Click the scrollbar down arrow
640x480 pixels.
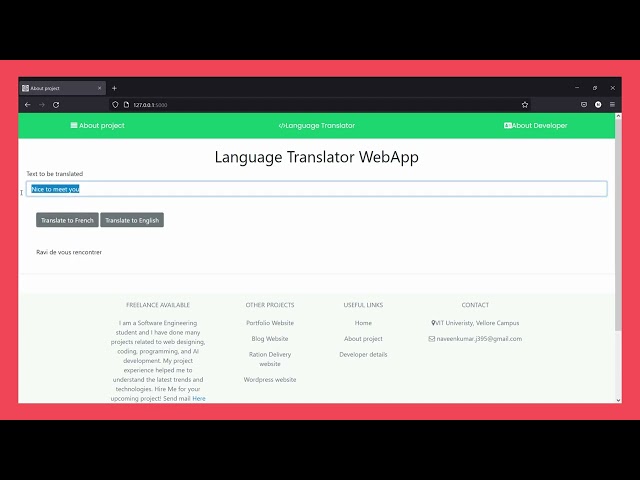pyautogui.click(x=618, y=400)
